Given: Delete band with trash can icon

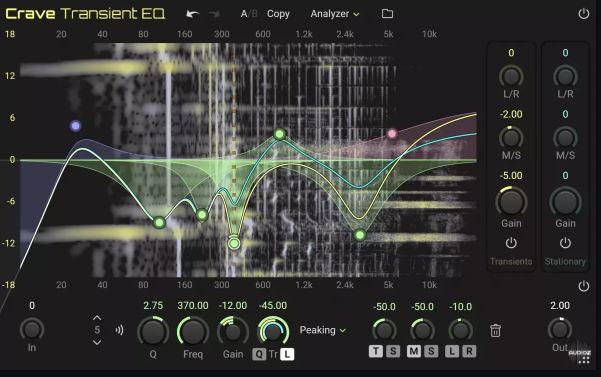Looking at the screenshot, I should point(495,330).
